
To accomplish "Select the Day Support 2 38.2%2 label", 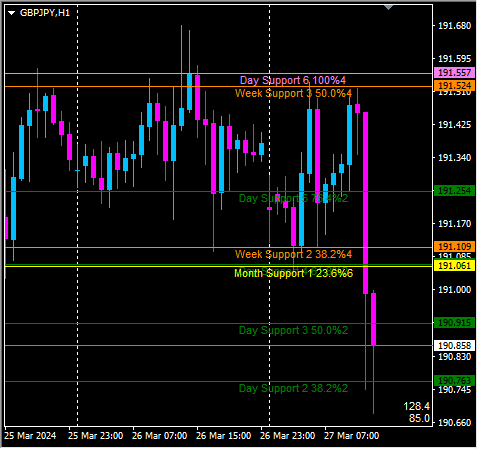I will click(293, 388).
